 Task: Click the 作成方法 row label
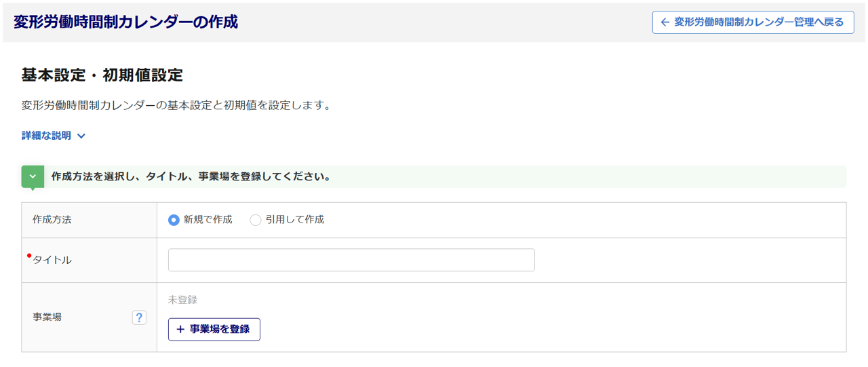point(52,220)
